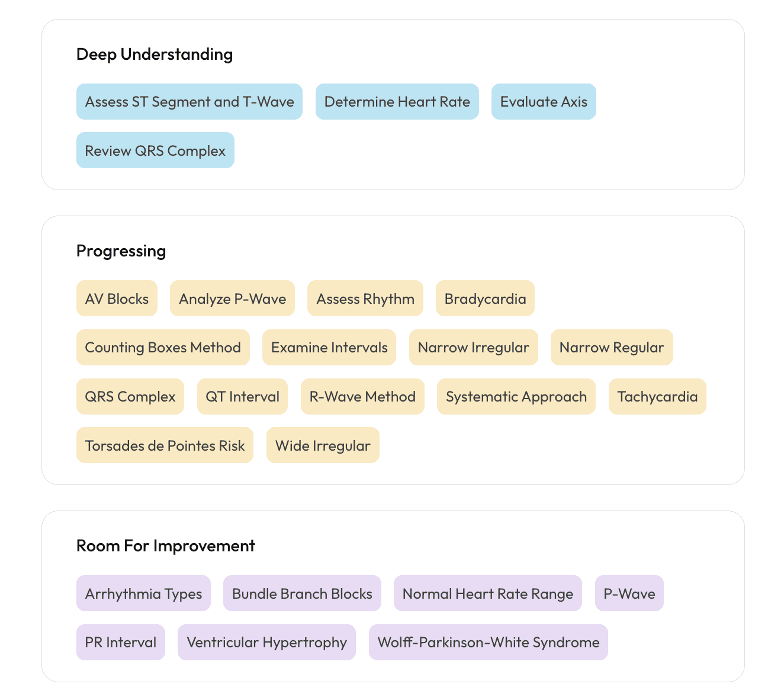Click the Bradycardia chip
This screenshot has width=784, height=700.
click(484, 298)
